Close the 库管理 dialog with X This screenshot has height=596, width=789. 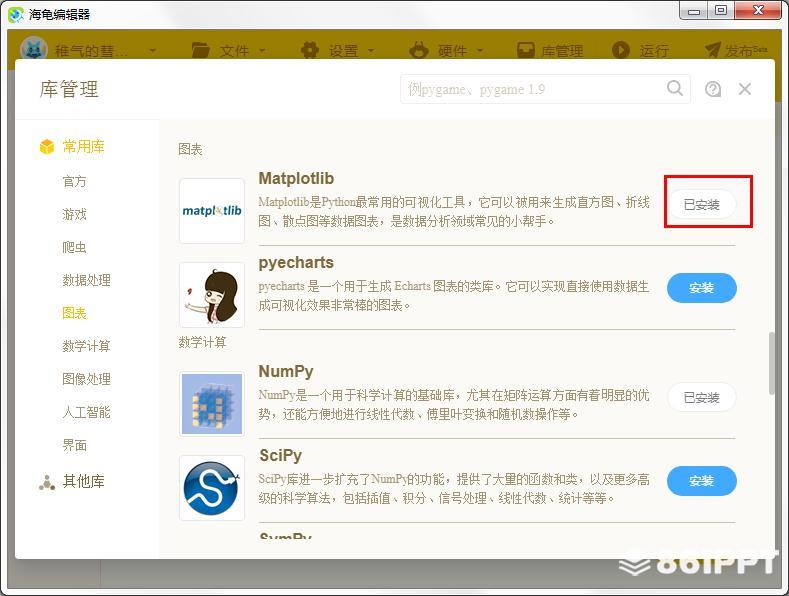(745, 89)
